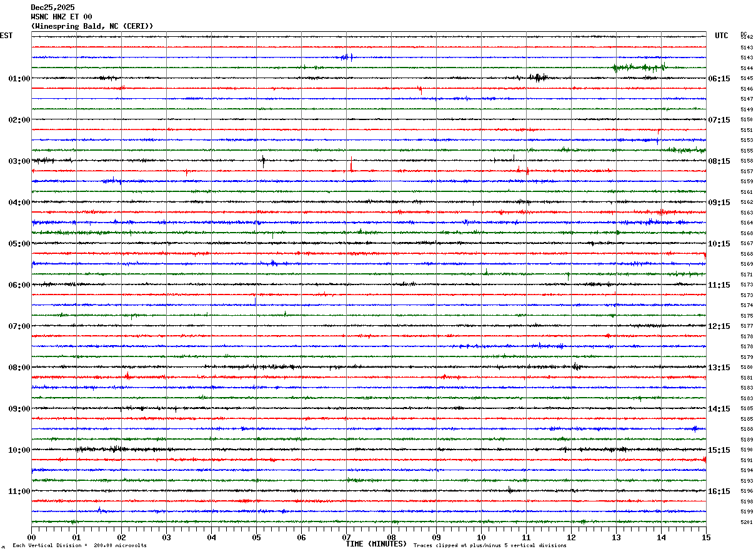The image size is (756, 554).
Task: Click the DC offset value 5180
Action: pyautogui.click(x=747, y=368)
